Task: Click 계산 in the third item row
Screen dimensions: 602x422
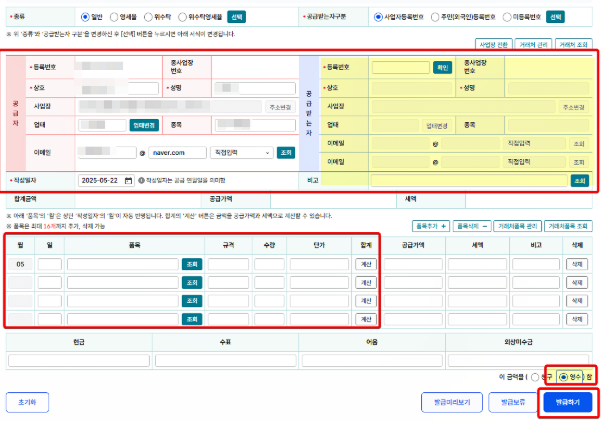Action: (366, 301)
